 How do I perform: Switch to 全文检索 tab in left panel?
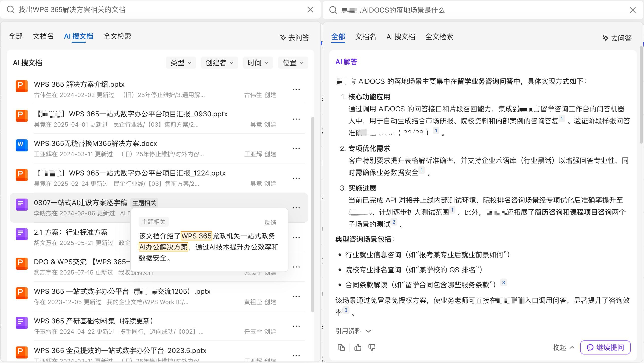(x=117, y=36)
